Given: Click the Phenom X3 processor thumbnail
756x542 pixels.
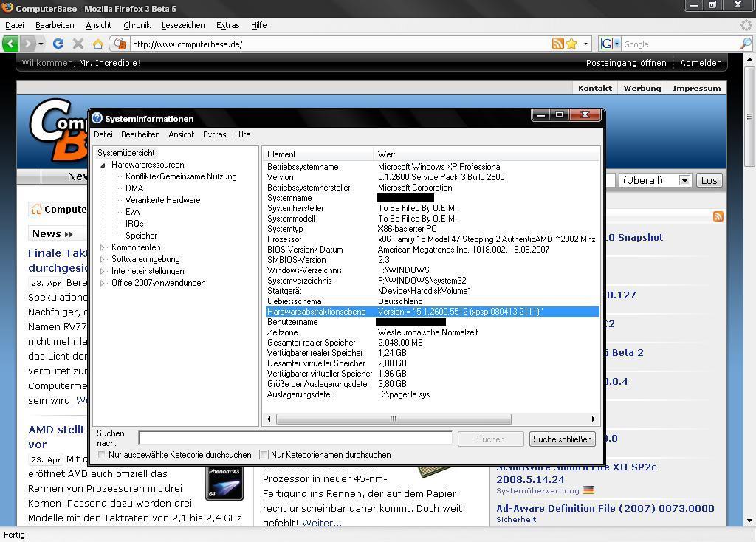Looking at the screenshot, I should (224, 483).
